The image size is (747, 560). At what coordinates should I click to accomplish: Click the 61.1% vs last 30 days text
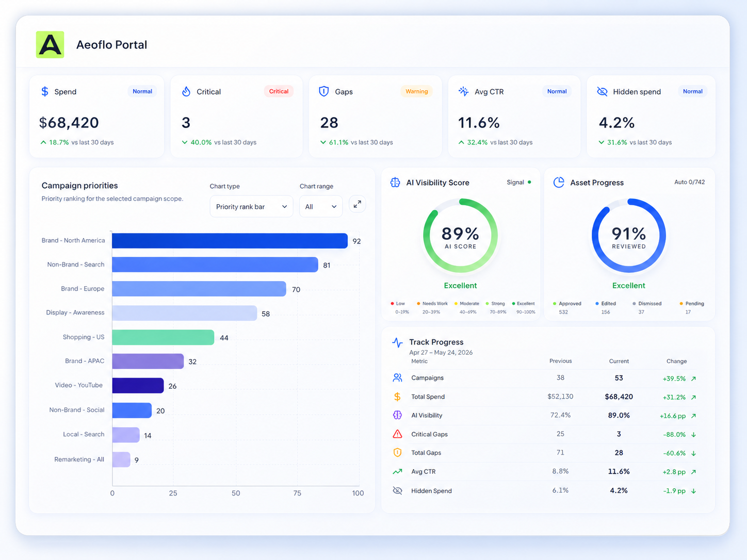click(x=356, y=142)
